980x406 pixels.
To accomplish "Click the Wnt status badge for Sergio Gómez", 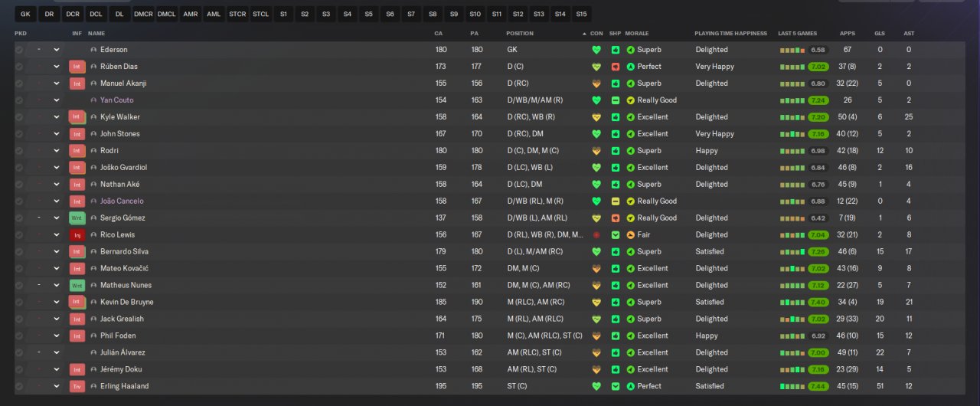I will click(x=77, y=218).
